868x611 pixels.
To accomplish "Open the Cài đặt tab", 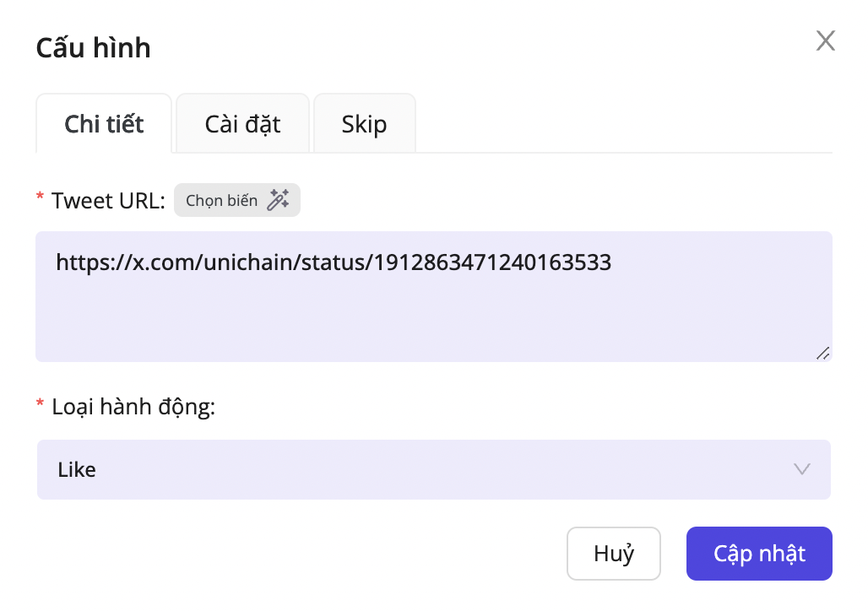I will [x=242, y=124].
